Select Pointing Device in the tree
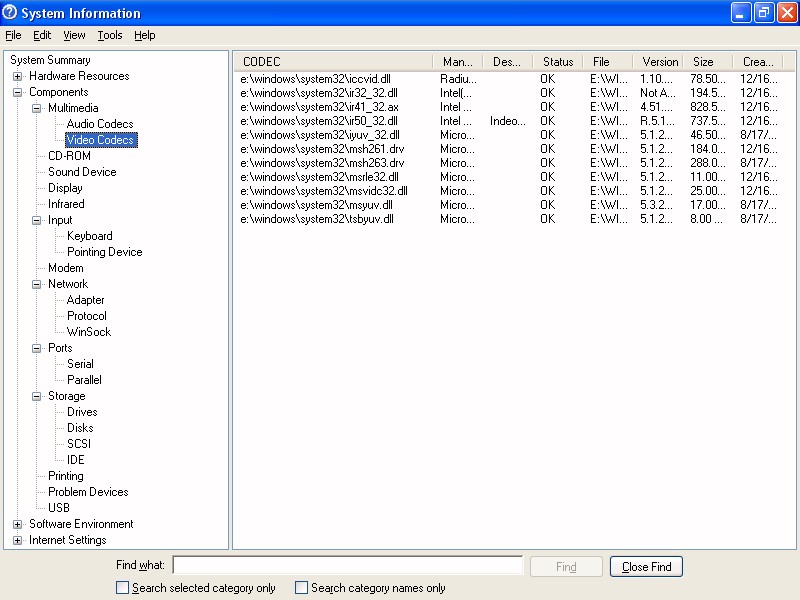 tap(105, 252)
